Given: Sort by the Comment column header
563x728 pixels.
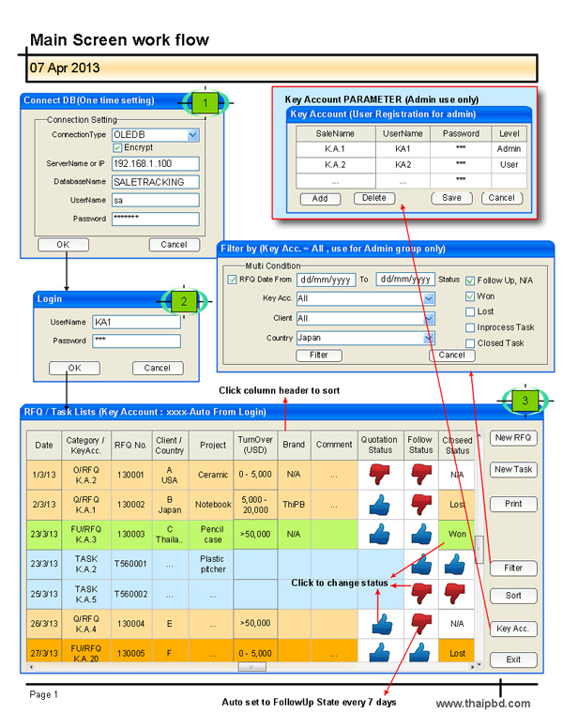Looking at the screenshot, I should [x=334, y=445].
